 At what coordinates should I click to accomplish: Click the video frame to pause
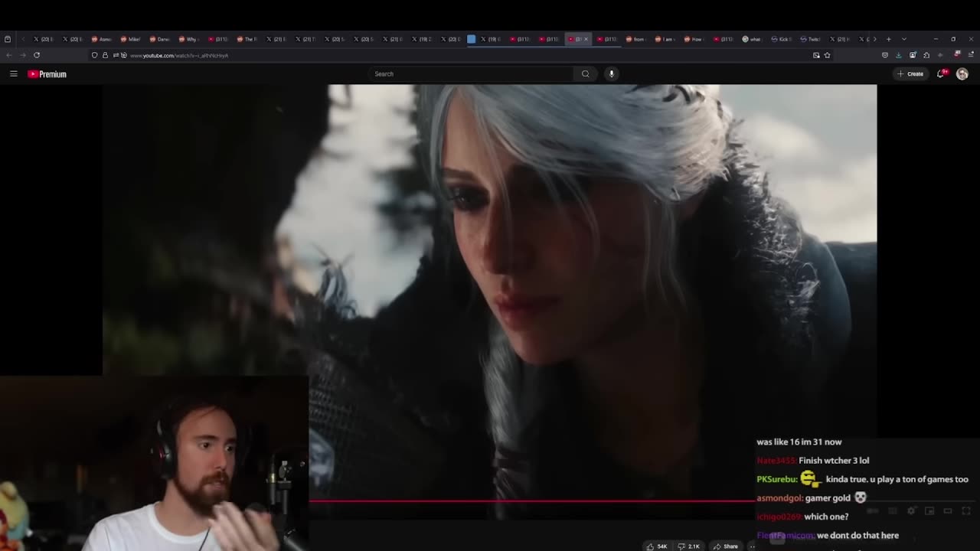(490, 291)
